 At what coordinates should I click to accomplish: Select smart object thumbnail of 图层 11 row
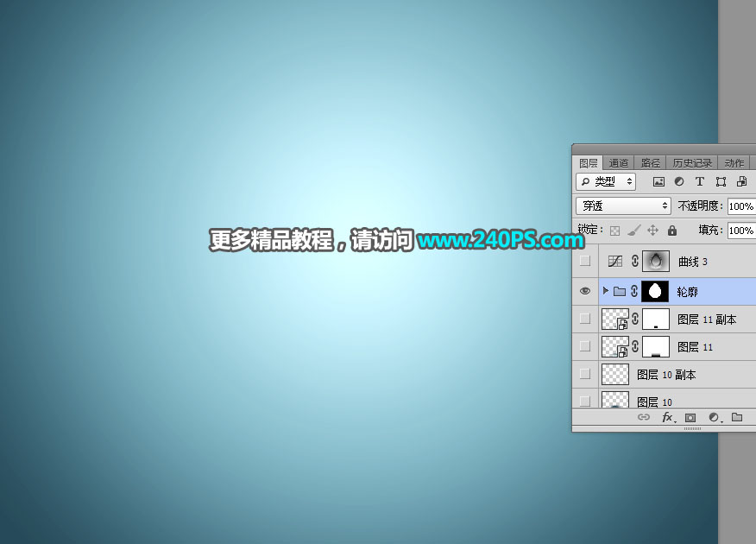(615, 347)
